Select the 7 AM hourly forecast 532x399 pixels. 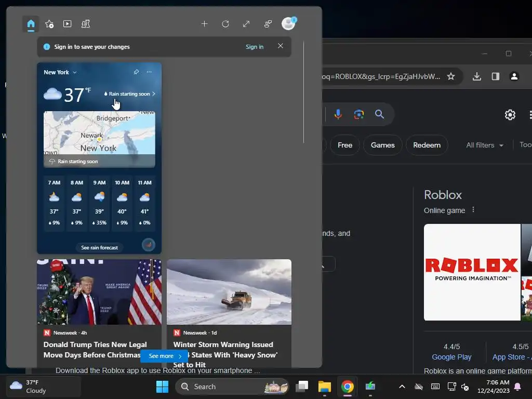[54, 203]
